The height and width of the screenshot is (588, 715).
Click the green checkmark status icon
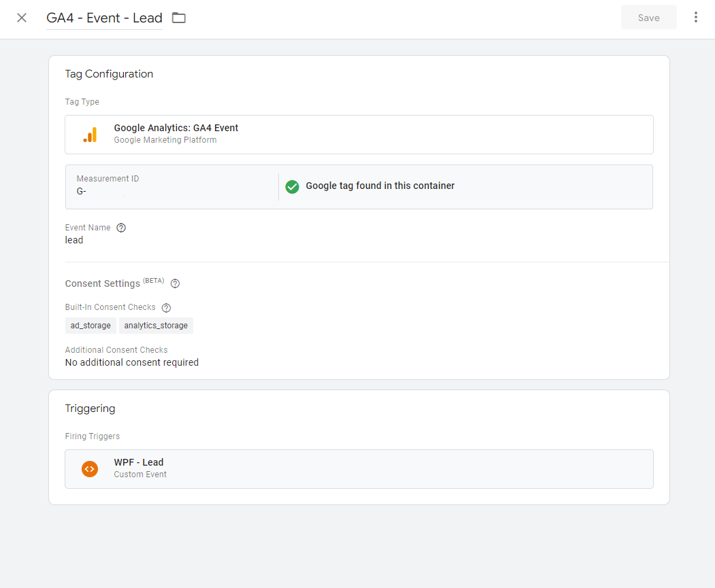point(292,186)
